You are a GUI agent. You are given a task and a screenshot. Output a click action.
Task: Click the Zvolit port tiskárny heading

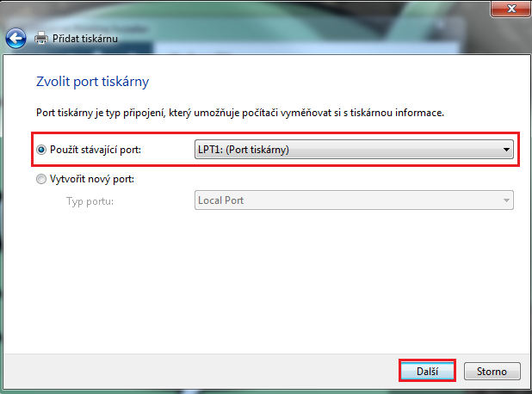(x=93, y=82)
